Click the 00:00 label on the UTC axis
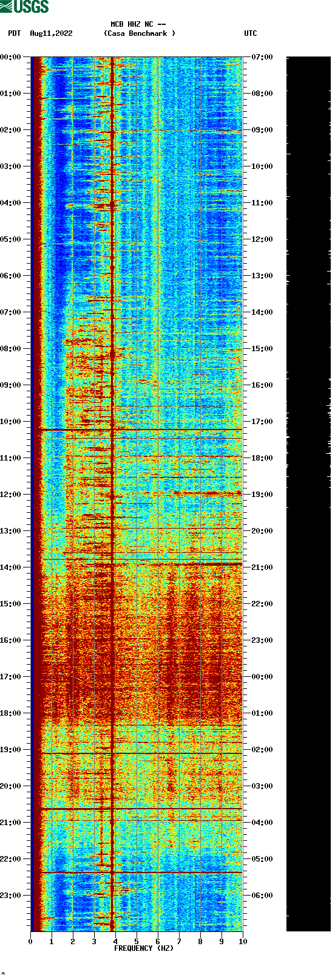The height and width of the screenshot is (980, 335). pos(262,677)
